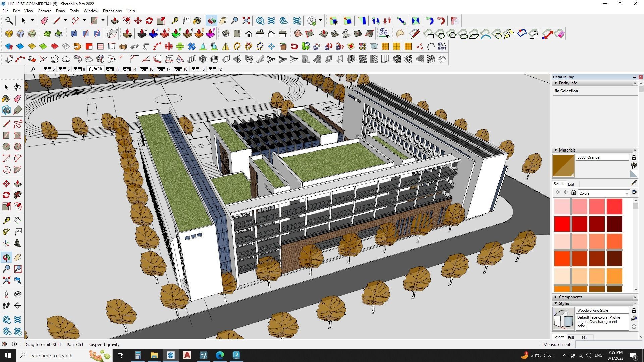Select the Eraser in top toolbar
The height and width of the screenshot is (362, 644).
tap(44, 21)
